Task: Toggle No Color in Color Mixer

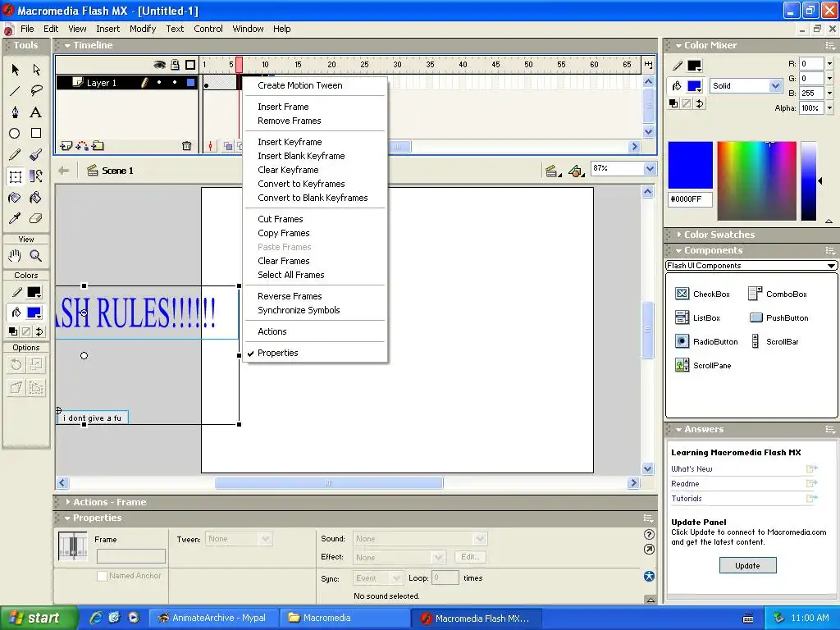Action: pos(687,104)
